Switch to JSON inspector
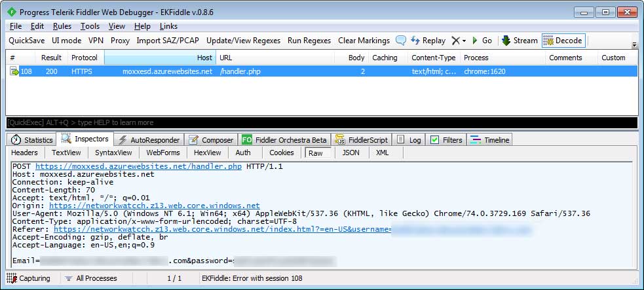The height and width of the screenshot is (290, 644). point(350,153)
